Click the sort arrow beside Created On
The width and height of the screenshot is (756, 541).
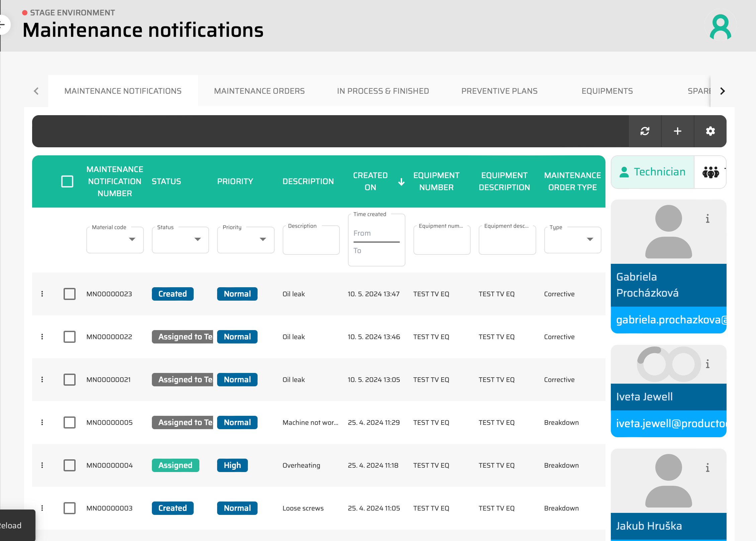[x=401, y=182]
